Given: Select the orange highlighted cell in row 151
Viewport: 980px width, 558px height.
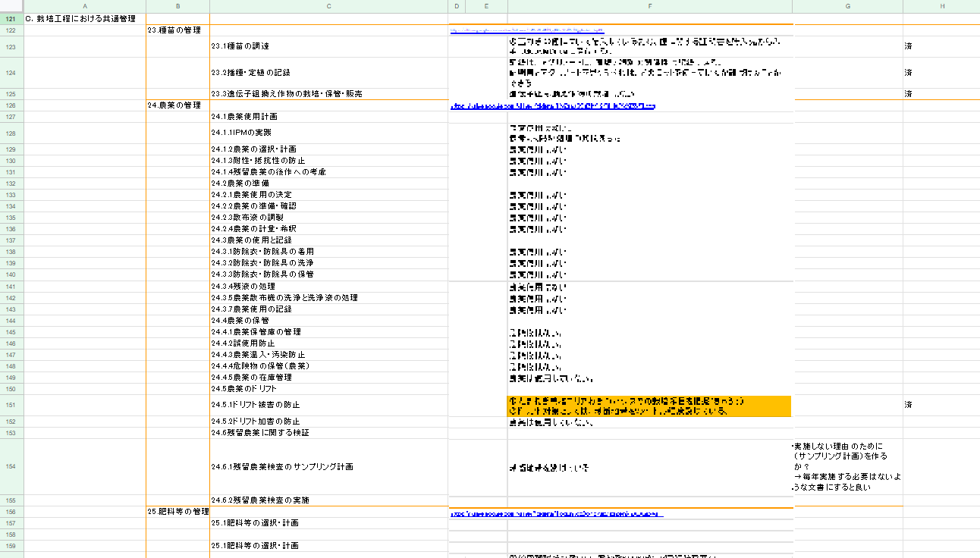Looking at the screenshot, I should pyautogui.click(x=649, y=406).
